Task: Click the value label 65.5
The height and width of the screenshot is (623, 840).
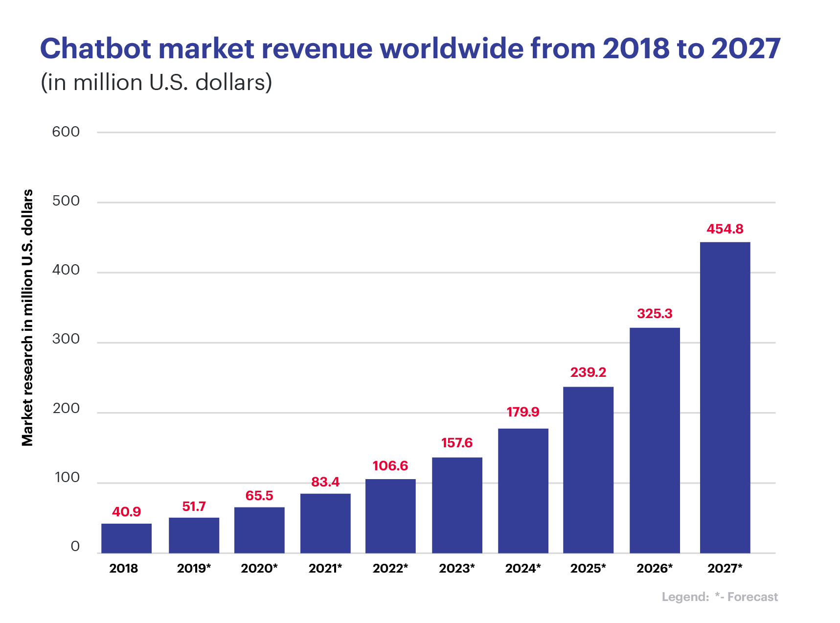Action: click(x=259, y=496)
